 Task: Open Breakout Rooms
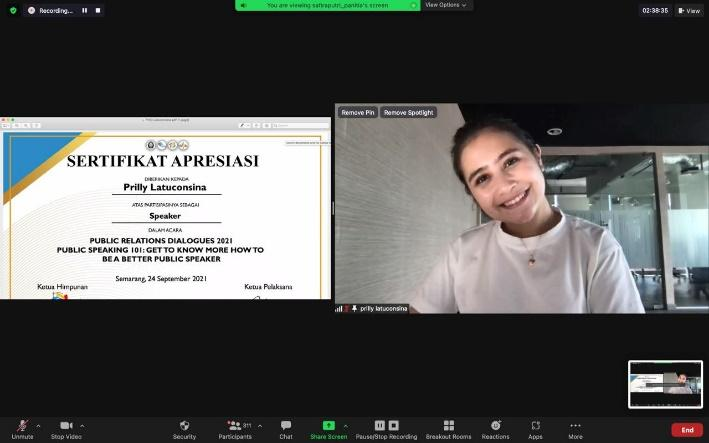(448, 426)
